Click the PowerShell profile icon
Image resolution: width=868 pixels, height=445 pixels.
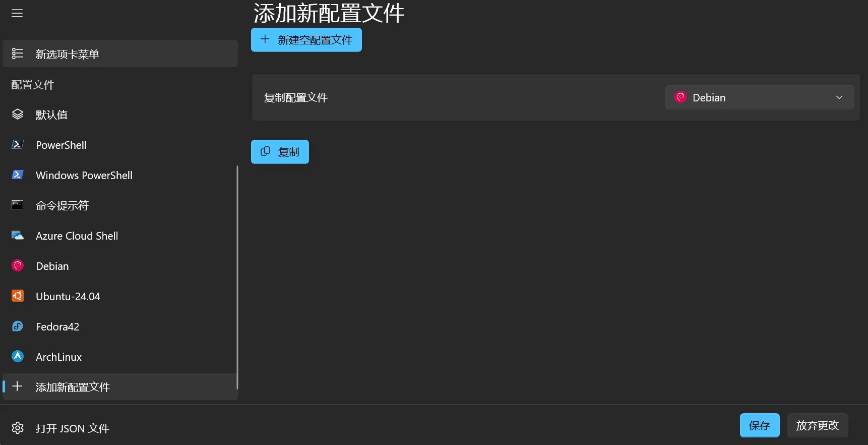click(18, 145)
